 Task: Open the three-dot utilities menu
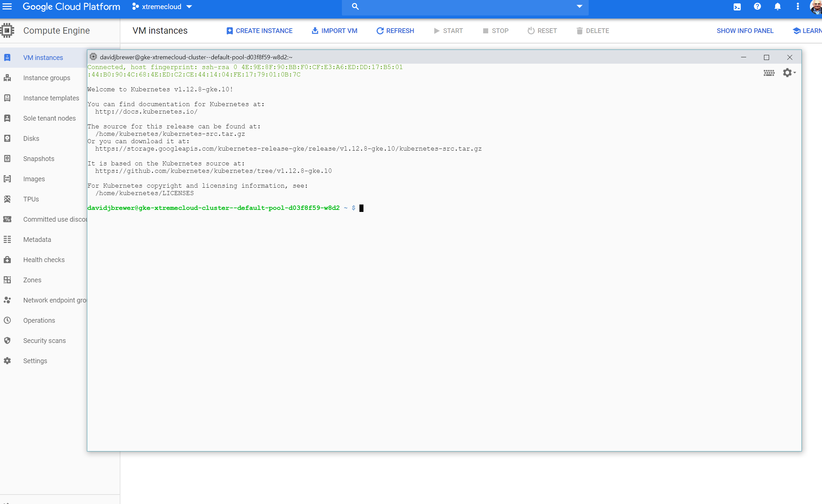click(x=798, y=6)
